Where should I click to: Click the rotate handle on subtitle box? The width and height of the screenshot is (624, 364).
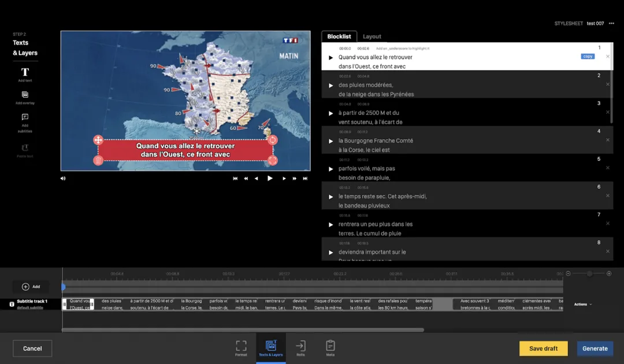click(x=273, y=140)
